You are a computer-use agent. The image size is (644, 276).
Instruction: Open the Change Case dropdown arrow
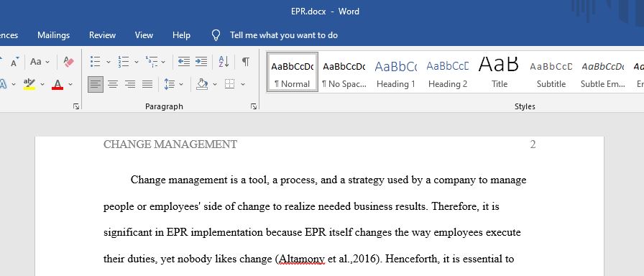[47, 62]
